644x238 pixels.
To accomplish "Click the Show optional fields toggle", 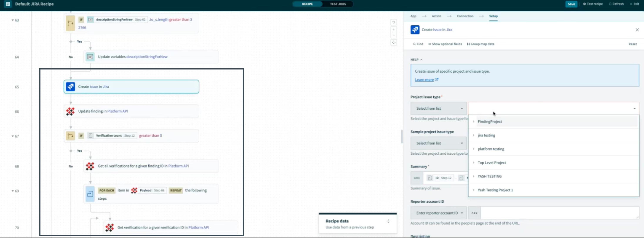I will pyautogui.click(x=445, y=44).
